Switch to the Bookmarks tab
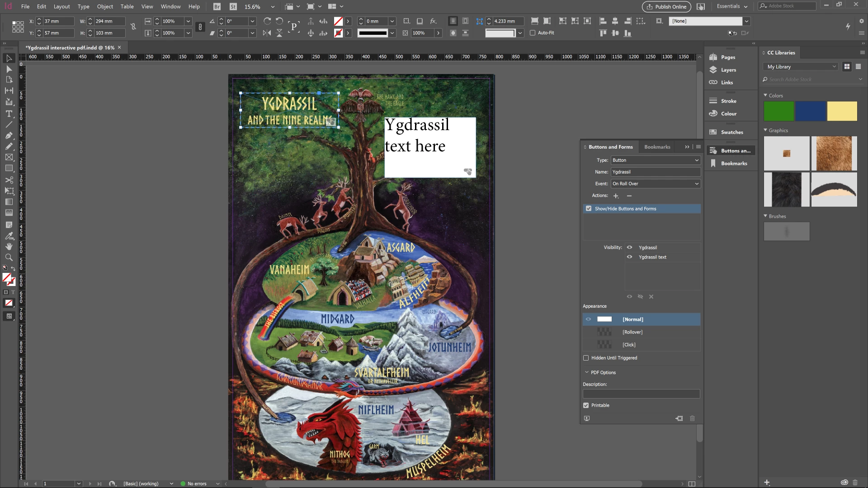 point(657,147)
